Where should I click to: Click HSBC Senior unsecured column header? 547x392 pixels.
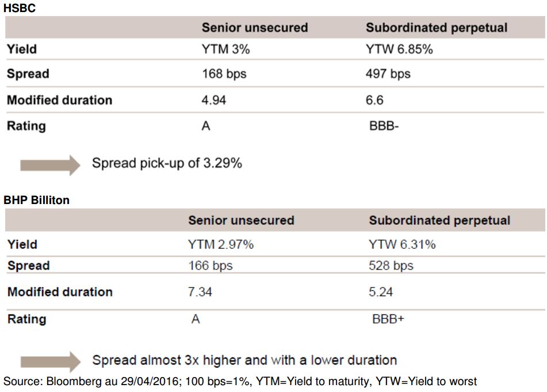click(x=255, y=28)
